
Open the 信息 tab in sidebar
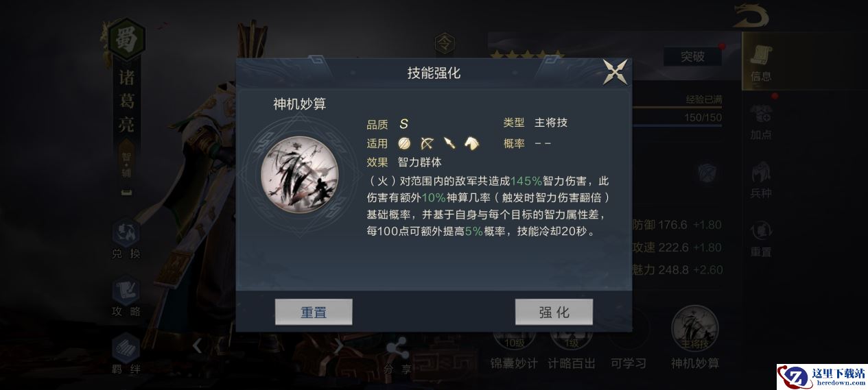[x=761, y=62]
